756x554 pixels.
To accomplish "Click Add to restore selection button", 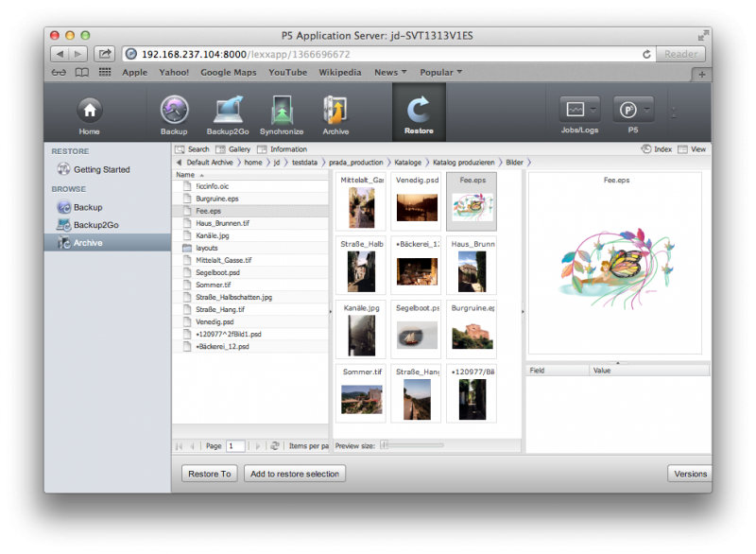I will tap(295, 474).
